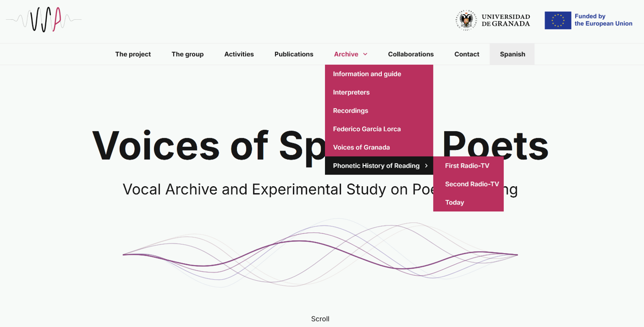Go to The group page

(x=187, y=54)
